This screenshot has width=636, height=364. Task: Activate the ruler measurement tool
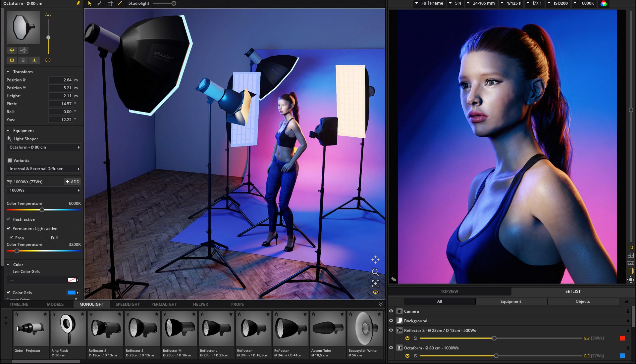[99, 3]
